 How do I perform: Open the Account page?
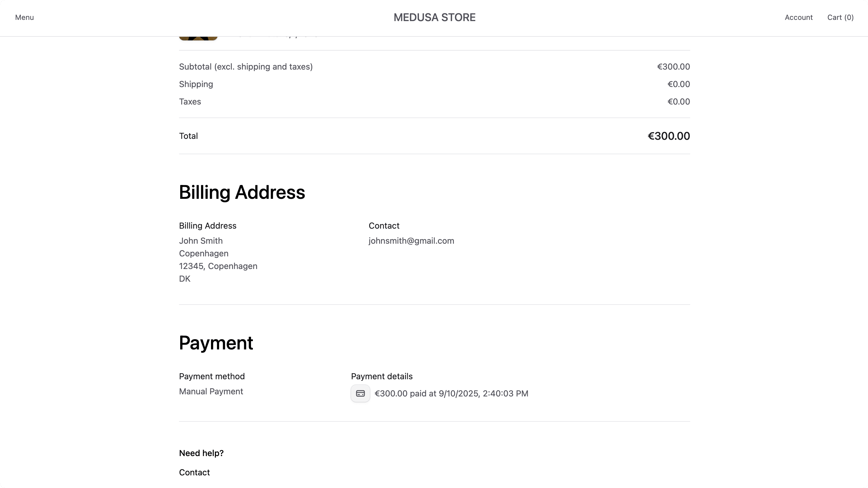798,17
